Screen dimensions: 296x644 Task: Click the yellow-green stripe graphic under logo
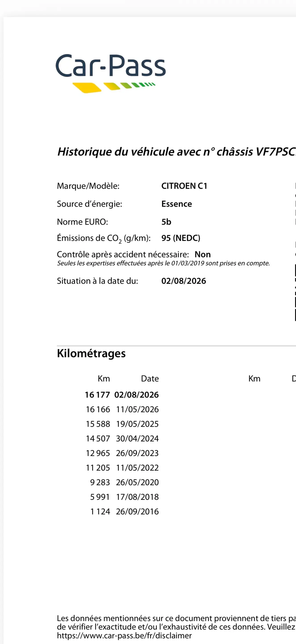[114, 87]
